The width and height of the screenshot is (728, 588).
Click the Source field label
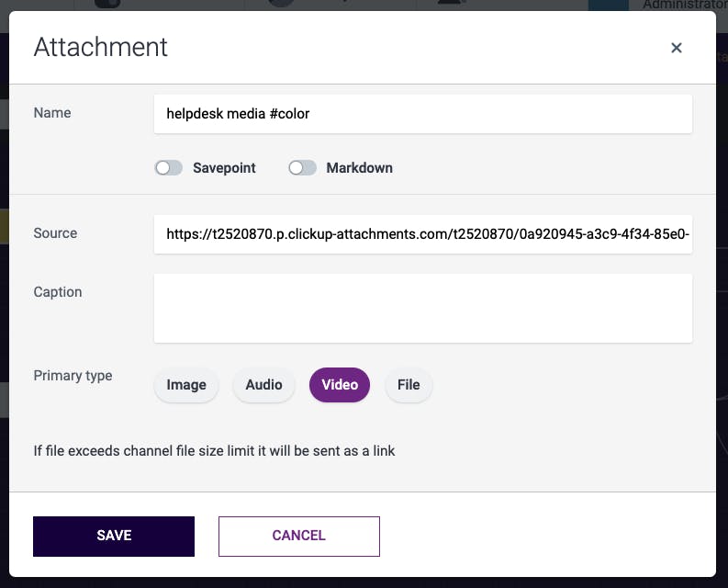pyautogui.click(x=55, y=233)
